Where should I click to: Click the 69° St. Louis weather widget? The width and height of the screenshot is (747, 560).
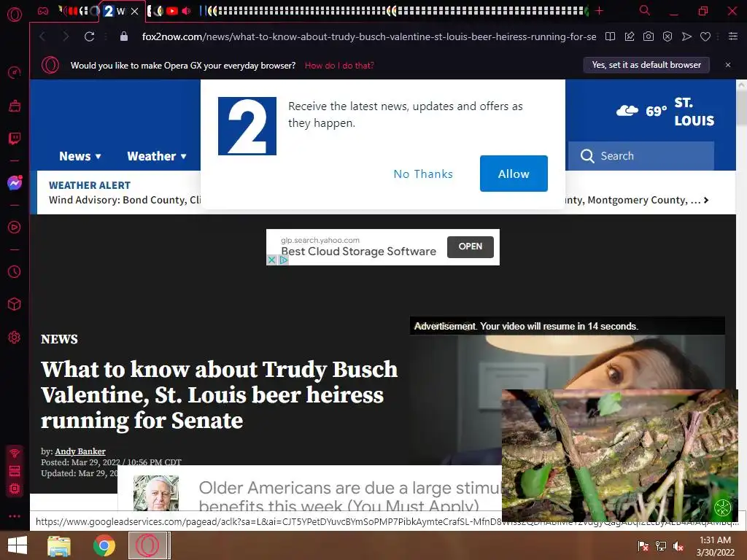point(665,112)
